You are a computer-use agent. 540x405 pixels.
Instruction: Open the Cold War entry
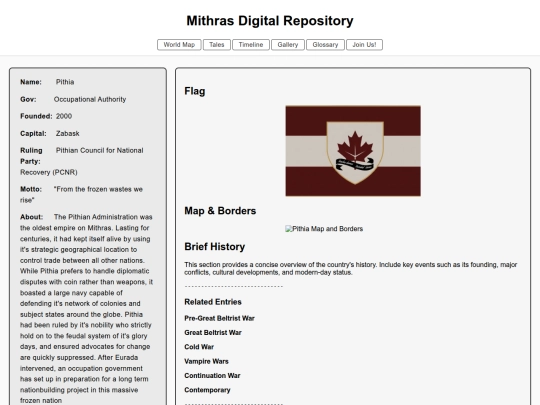199,347
